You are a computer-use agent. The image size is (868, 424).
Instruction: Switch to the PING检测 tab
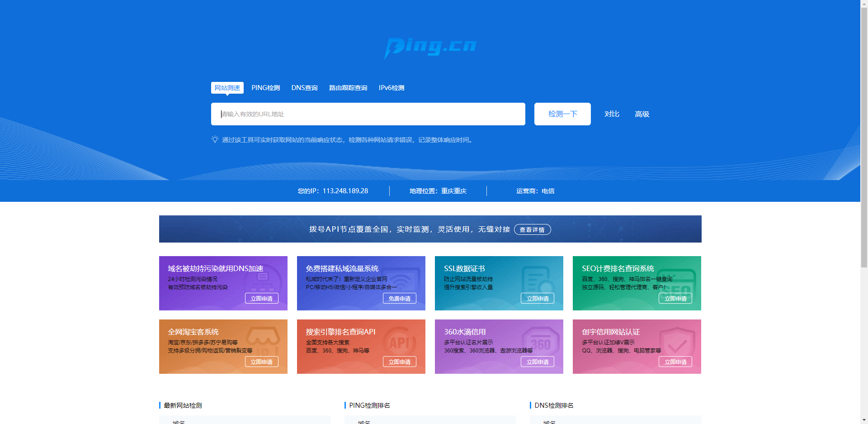pyautogui.click(x=266, y=88)
